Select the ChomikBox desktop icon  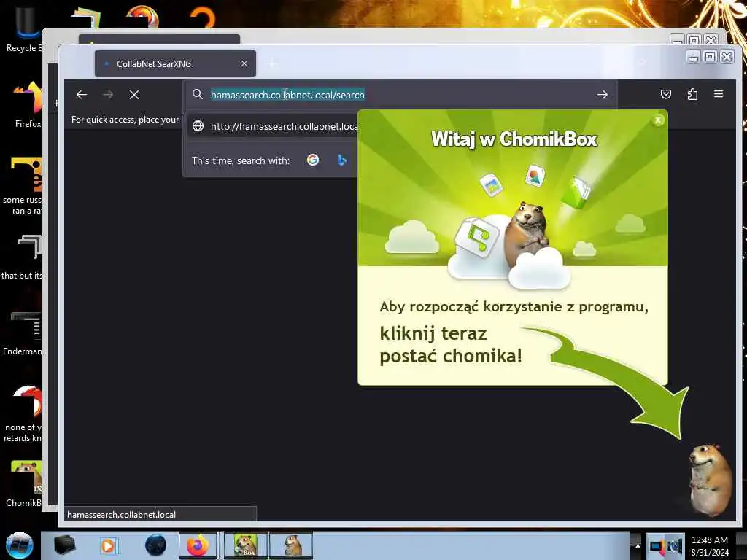pos(24,483)
